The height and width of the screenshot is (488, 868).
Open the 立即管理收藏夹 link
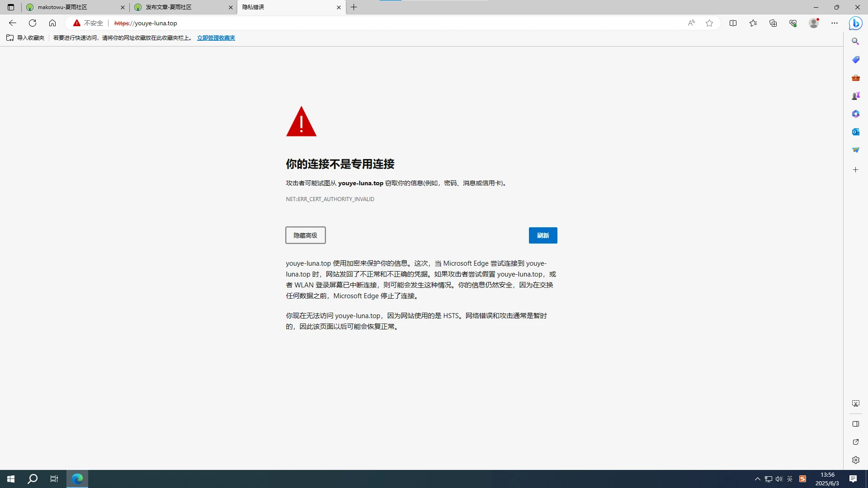[216, 38]
